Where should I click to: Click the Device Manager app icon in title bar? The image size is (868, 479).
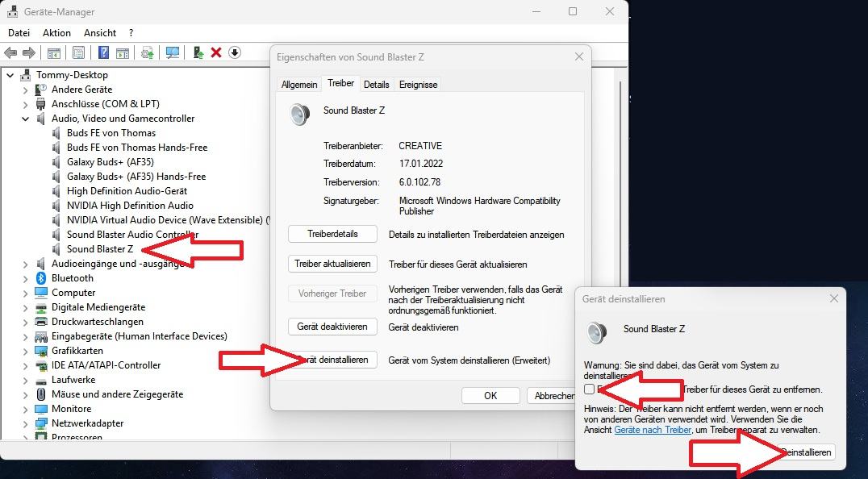click(x=12, y=11)
